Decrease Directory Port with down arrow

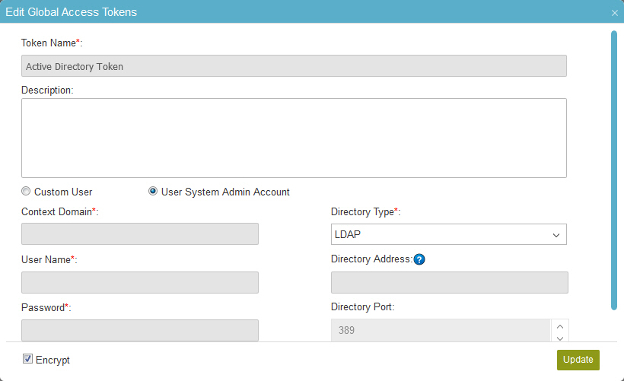(x=560, y=338)
